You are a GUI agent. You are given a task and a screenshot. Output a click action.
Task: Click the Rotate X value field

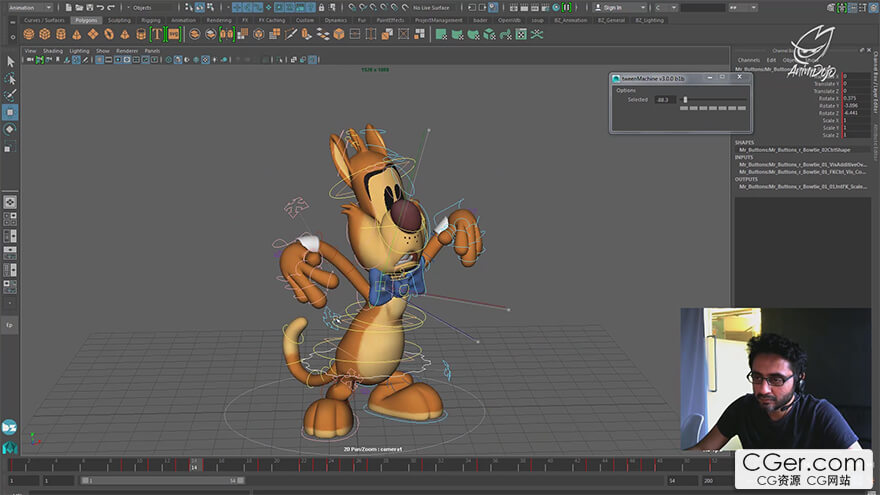(x=855, y=98)
